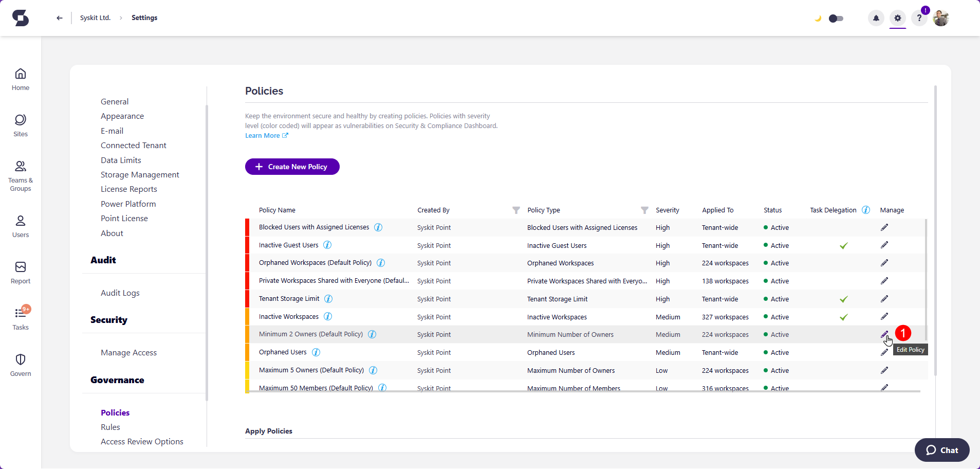The width and height of the screenshot is (980, 469).
Task: Click the edit pencil for Tenant Storage Limit
Action: 884,299
